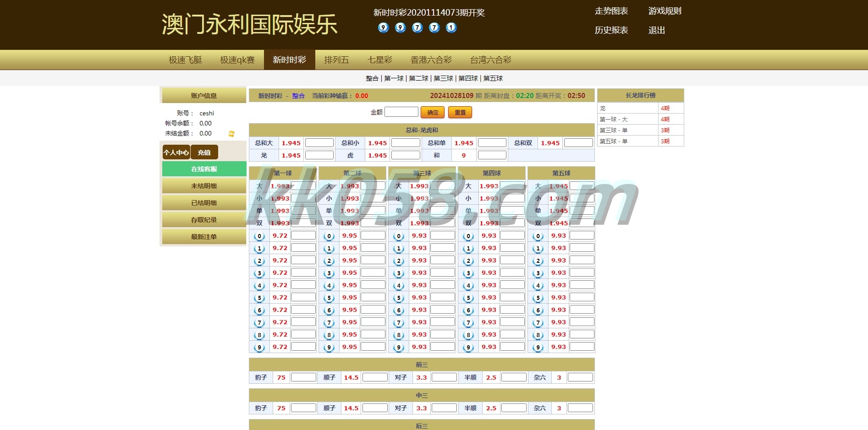This screenshot has height=430, width=868.
Task: Select 第五球 sub-navigation link
Action: [493, 78]
